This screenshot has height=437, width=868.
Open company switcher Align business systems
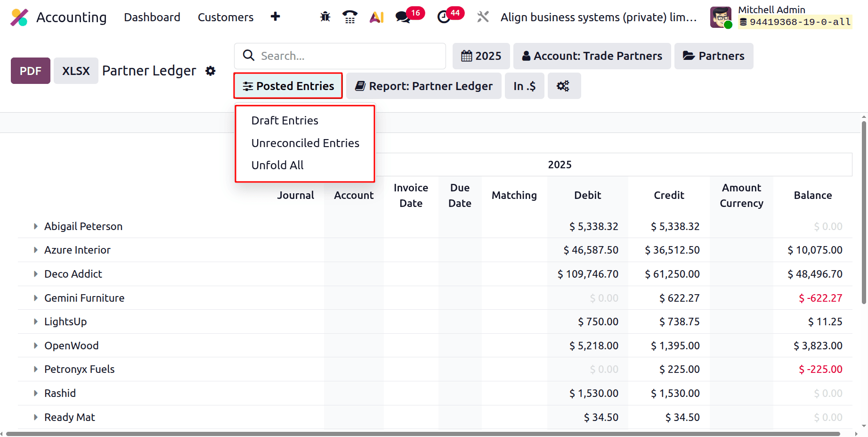pyautogui.click(x=599, y=17)
